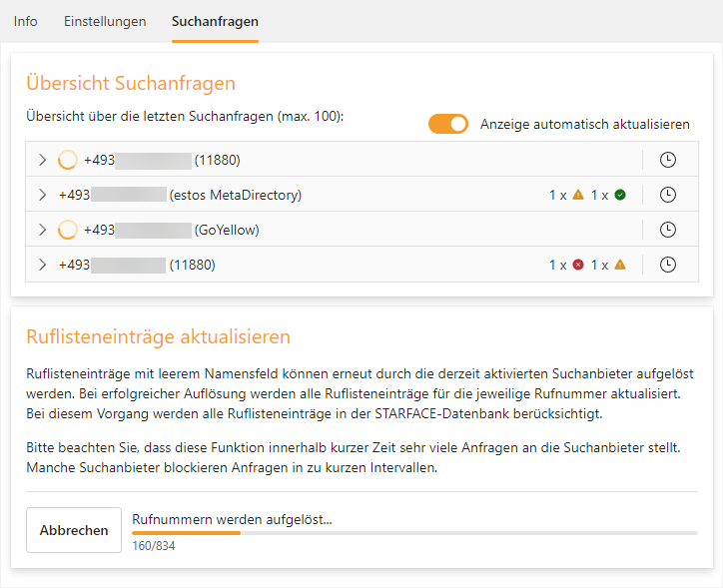This screenshot has height=588, width=723.
Task: Click green success check in estos MetaDirectory row
Action: tap(620, 195)
